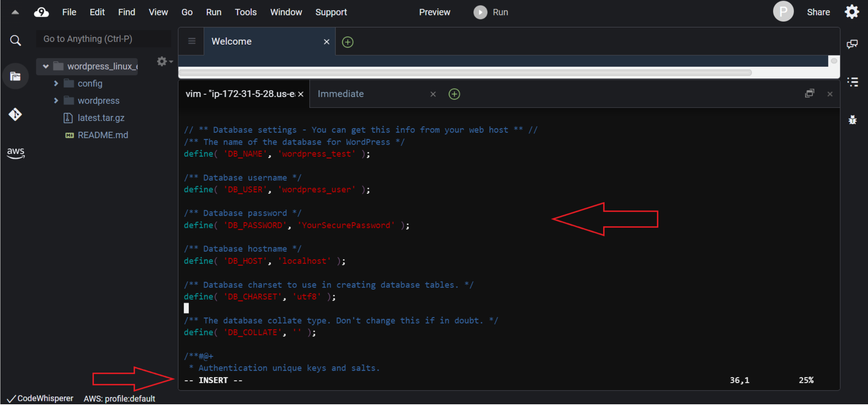Click the Preview button
Viewport: 868px width, 406px height.
click(x=434, y=12)
